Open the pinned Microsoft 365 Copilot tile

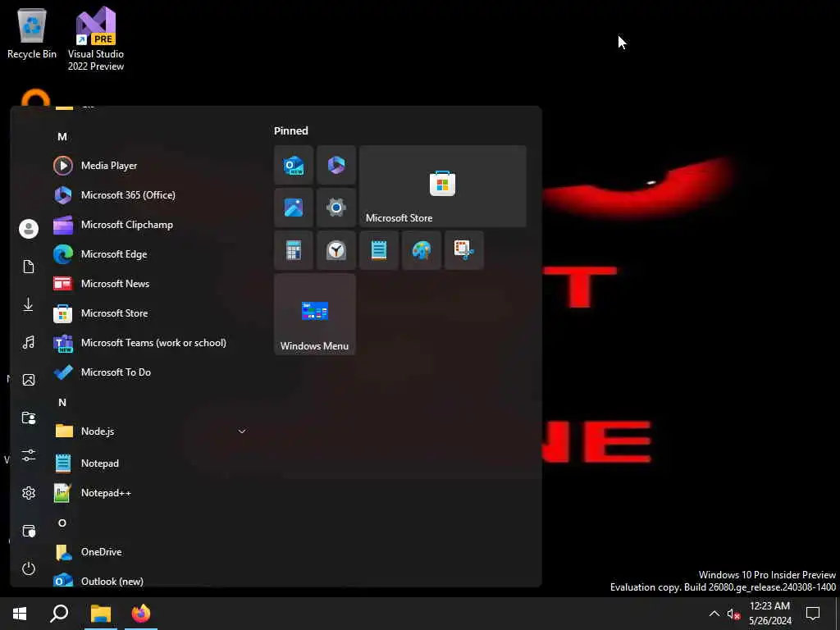(x=336, y=165)
